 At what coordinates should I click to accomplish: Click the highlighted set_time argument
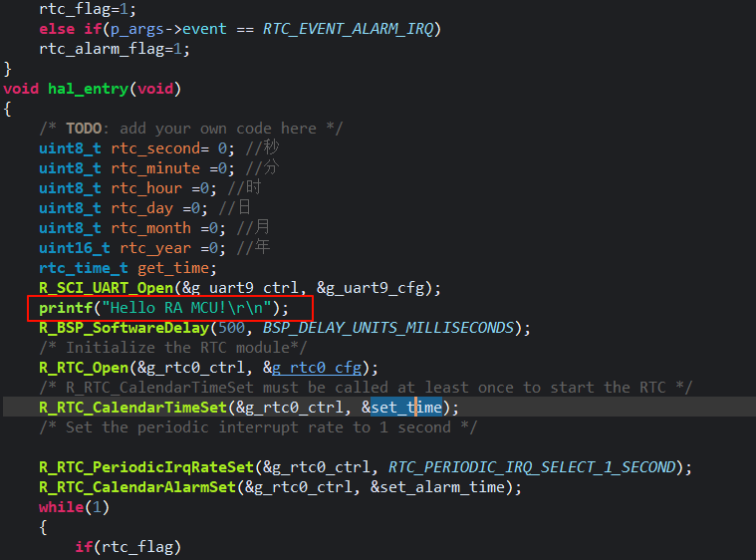click(x=406, y=408)
